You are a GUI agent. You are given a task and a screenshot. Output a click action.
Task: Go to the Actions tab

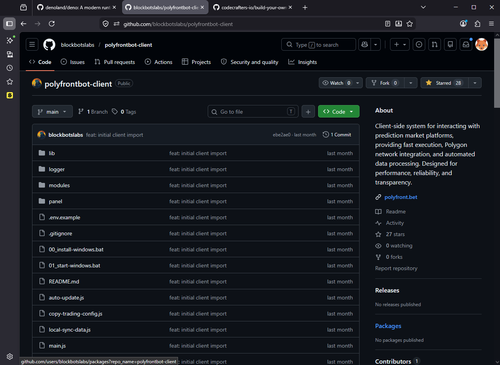pyautogui.click(x=159, y=62)
